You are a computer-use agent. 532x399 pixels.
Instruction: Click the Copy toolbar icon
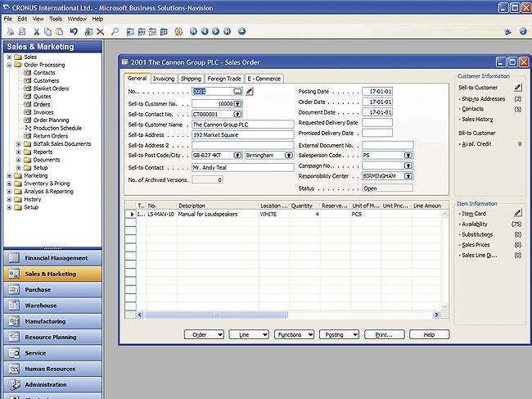[47, 32]
